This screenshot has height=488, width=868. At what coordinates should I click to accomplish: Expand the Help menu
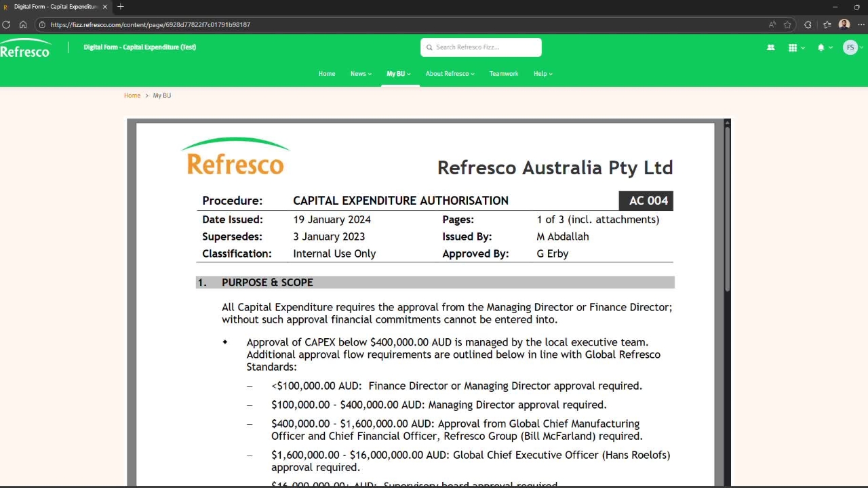coord(542,74)
